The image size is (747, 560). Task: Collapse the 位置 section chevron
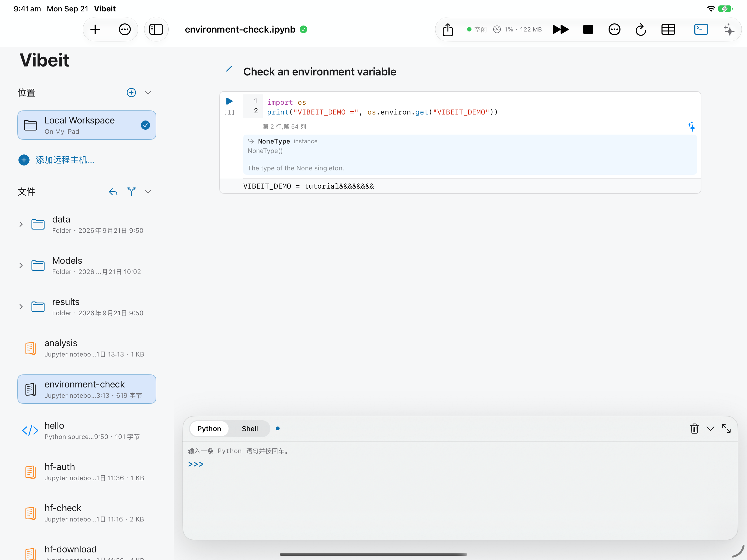[148, 93]
